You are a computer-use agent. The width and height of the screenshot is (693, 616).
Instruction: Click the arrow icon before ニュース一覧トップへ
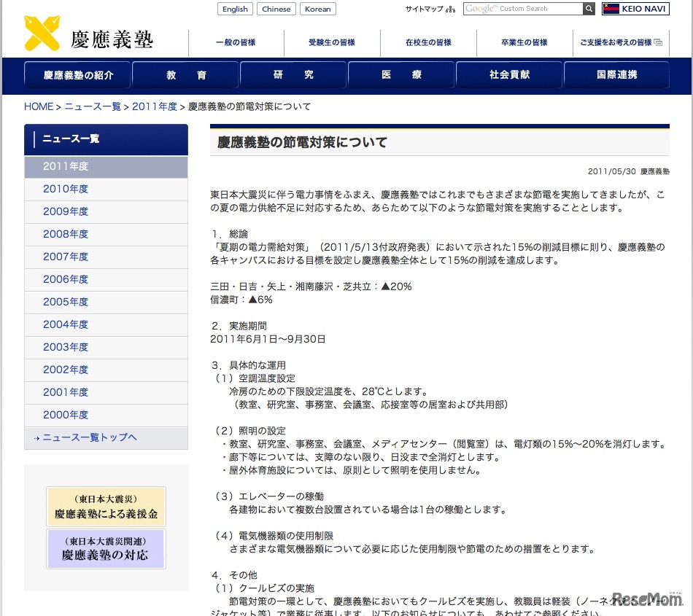[x=36, y=437]
